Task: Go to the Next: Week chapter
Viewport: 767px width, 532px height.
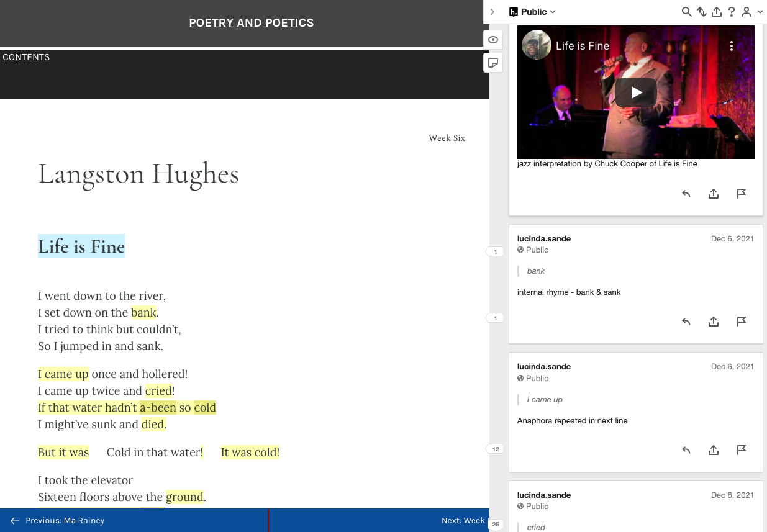Action: pos(463,520)
